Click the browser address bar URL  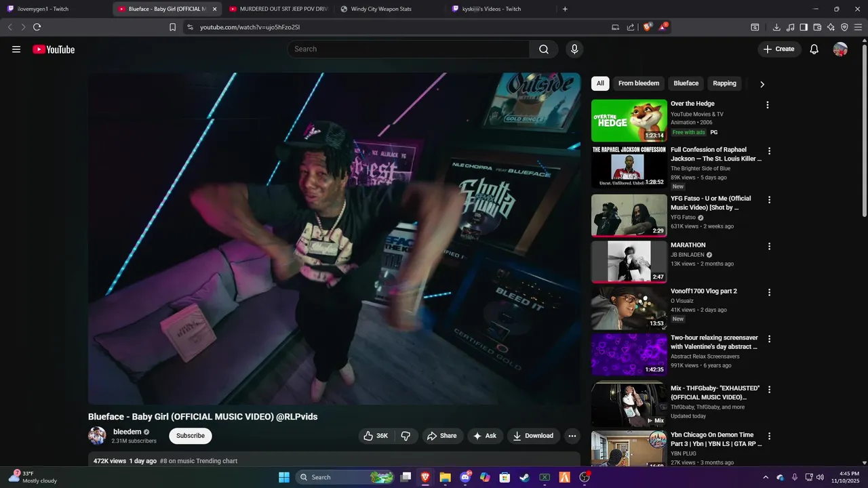(x=250, y=27)
